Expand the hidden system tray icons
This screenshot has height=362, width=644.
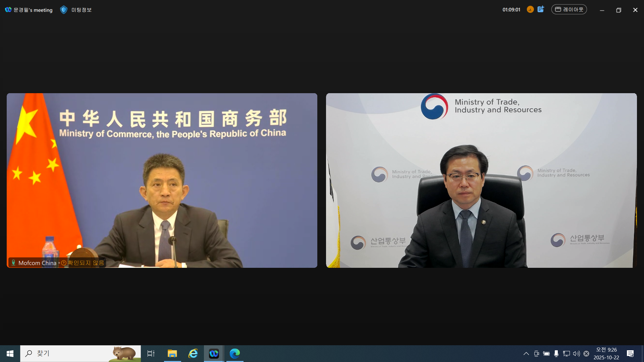tap(526, 354)
